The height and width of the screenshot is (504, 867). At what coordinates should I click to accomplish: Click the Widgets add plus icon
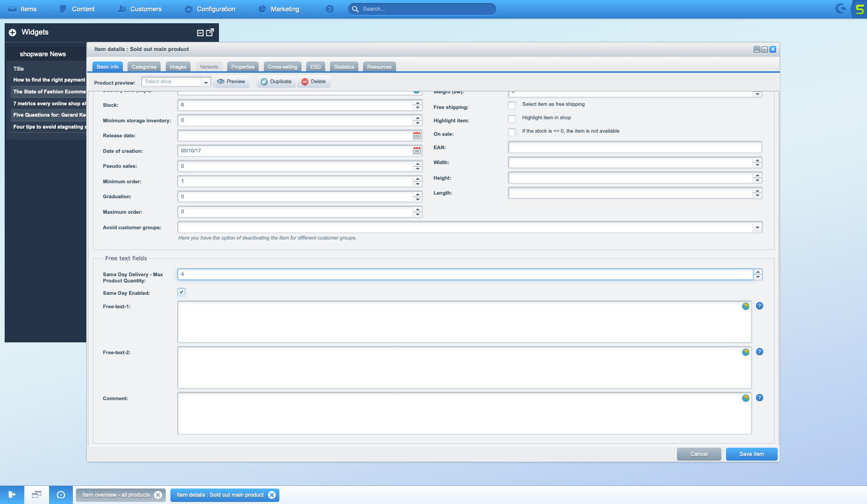[12, 32]
